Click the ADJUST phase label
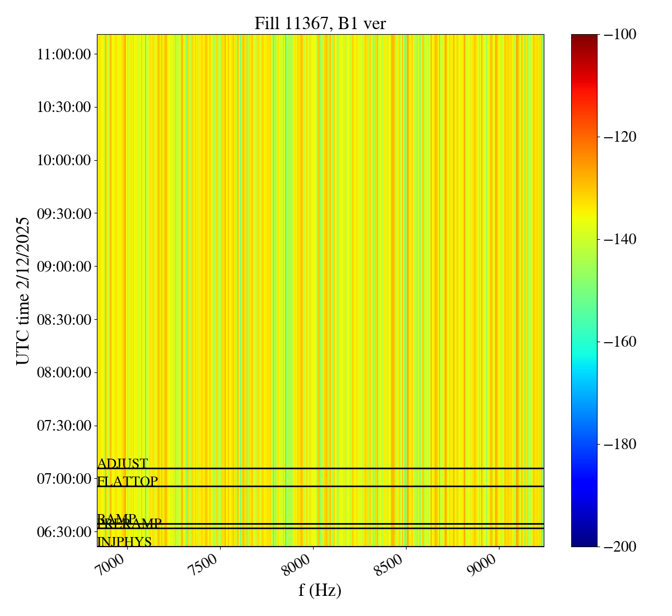The width and height of the screenshot is (672, 616). 123,463
